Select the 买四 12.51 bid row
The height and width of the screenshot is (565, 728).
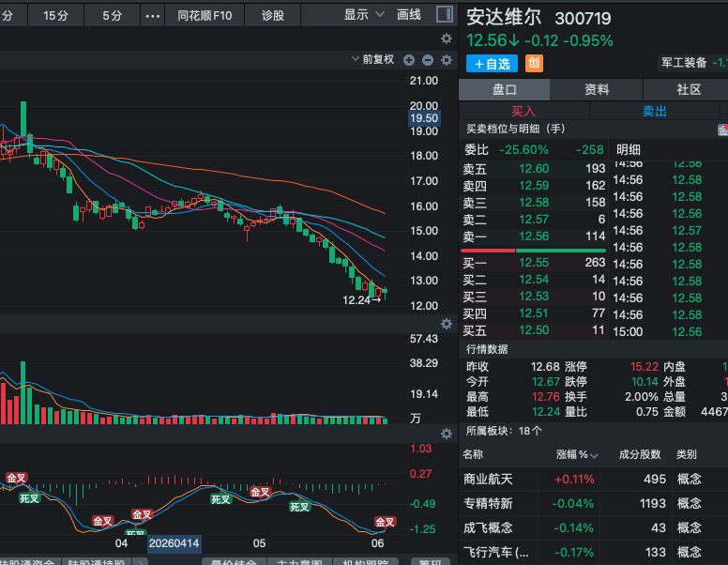[534, 313]
